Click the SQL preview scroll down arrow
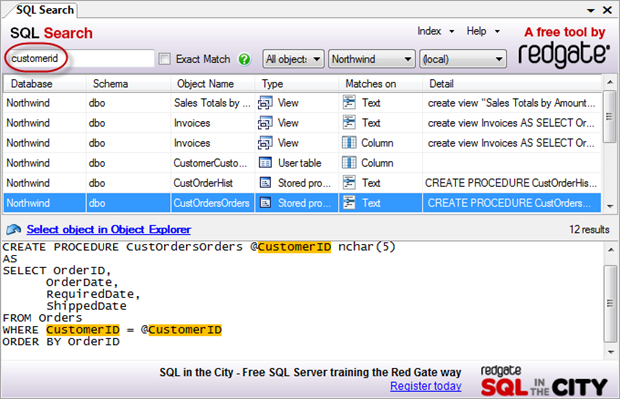 tap(611, 352)
